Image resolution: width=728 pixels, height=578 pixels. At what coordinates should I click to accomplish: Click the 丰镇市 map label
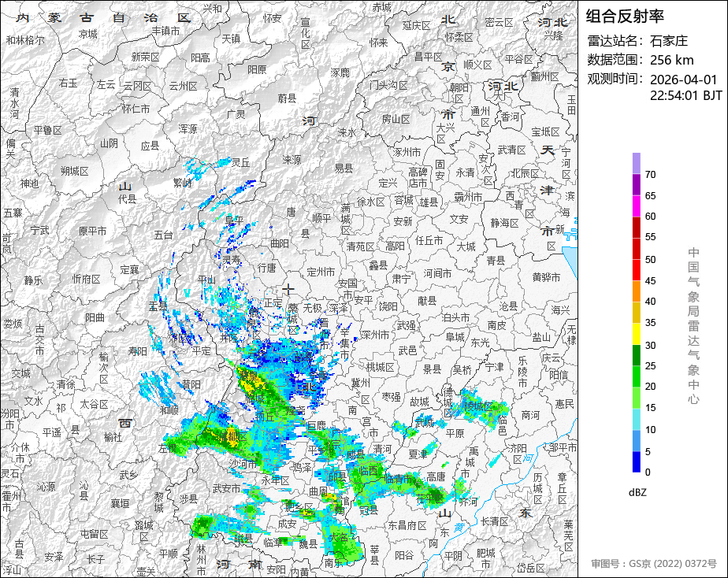(x=165, y=31)
